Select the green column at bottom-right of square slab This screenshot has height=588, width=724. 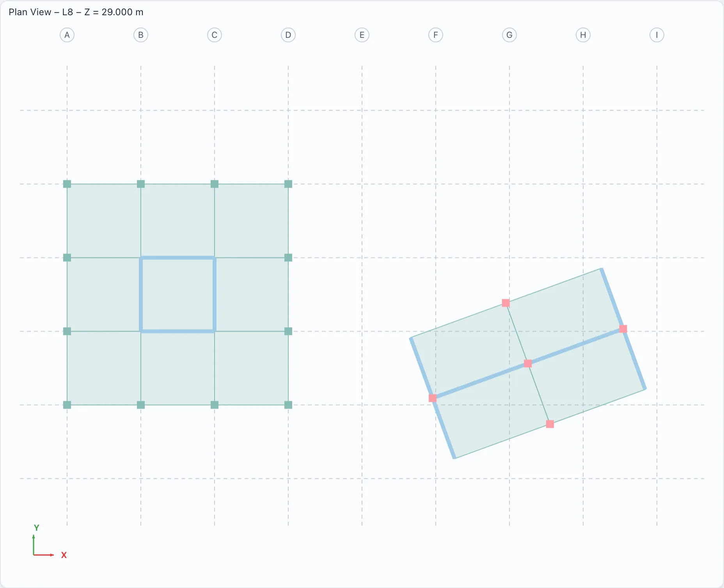point(288,405)
